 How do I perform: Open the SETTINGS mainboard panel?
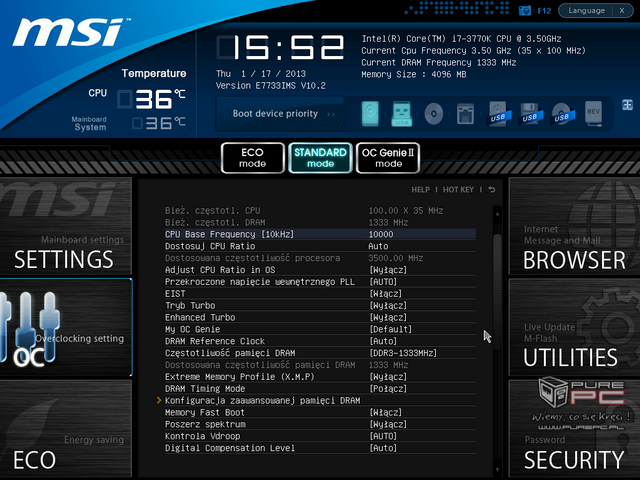pyautogui.click(x=66, y=226)
